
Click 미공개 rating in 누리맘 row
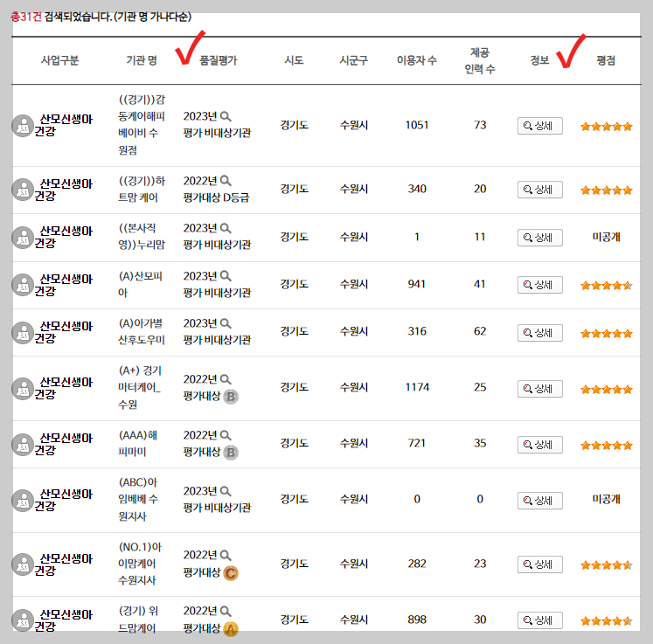pos(607,237)
